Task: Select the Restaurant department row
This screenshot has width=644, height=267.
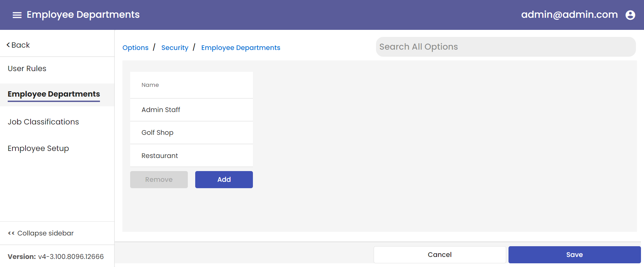Action: coord(191,156)
